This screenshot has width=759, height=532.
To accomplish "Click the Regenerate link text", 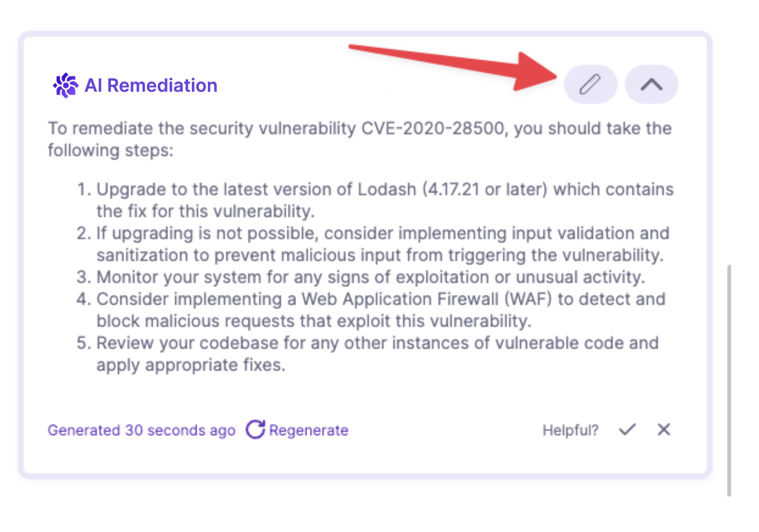I will coord(309,430).
